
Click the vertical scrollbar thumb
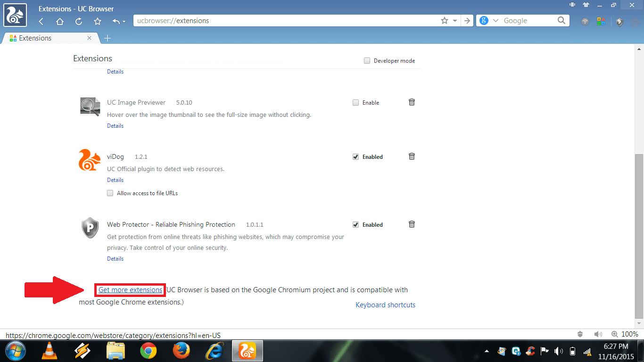[639, 236]
